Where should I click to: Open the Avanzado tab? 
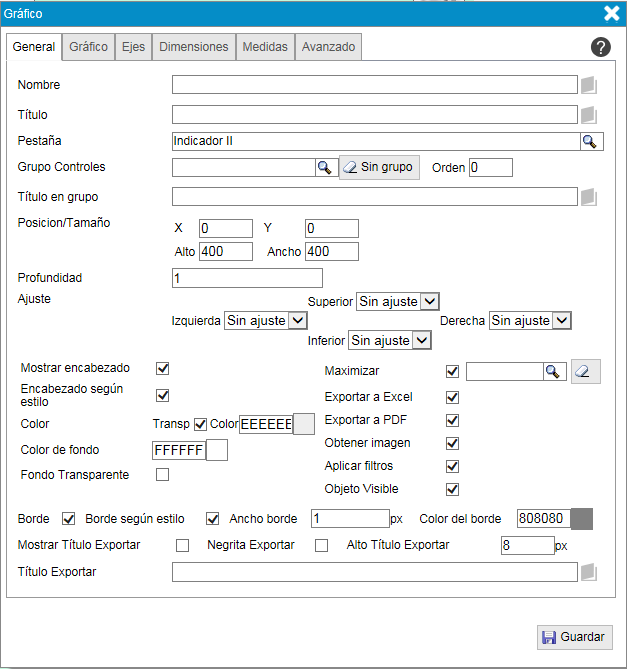click(328, 47)
